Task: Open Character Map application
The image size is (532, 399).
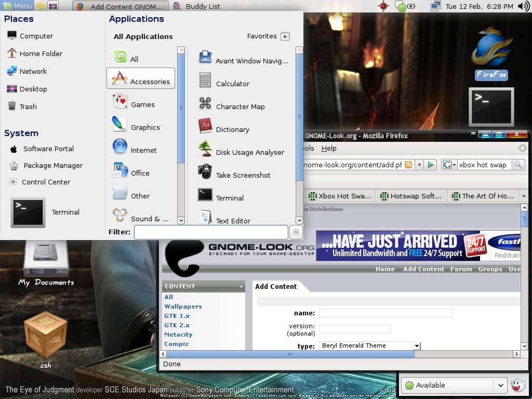Action: pyautogui.click(x=232, y=104)
